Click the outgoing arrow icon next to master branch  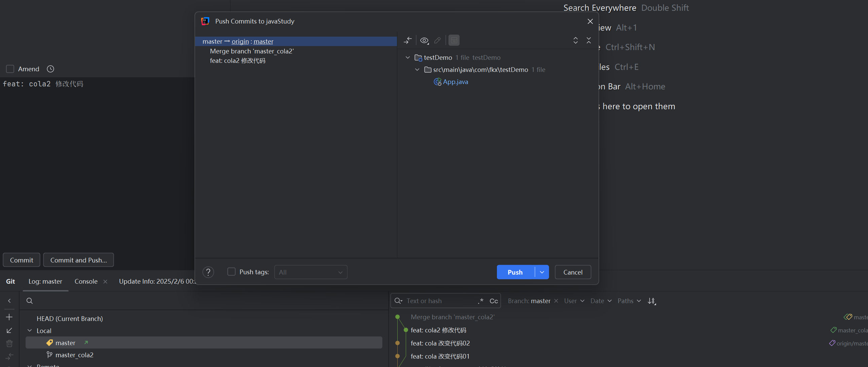click(86, 343)
